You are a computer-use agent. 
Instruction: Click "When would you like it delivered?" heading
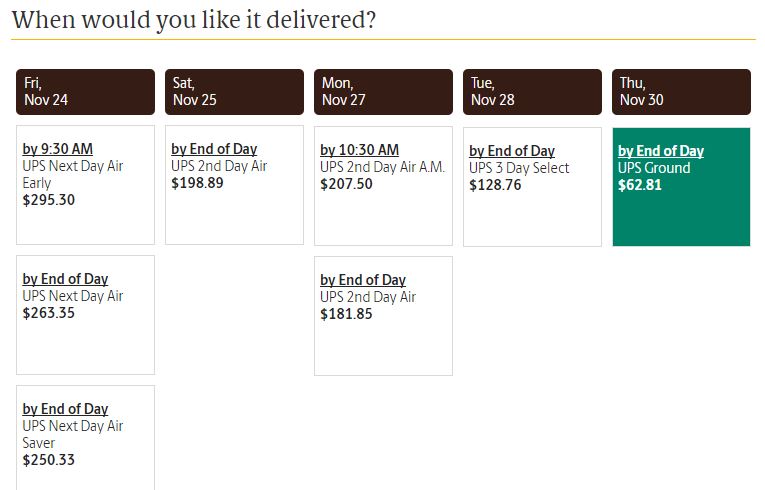pyautogui.click(x=194, y=20)
